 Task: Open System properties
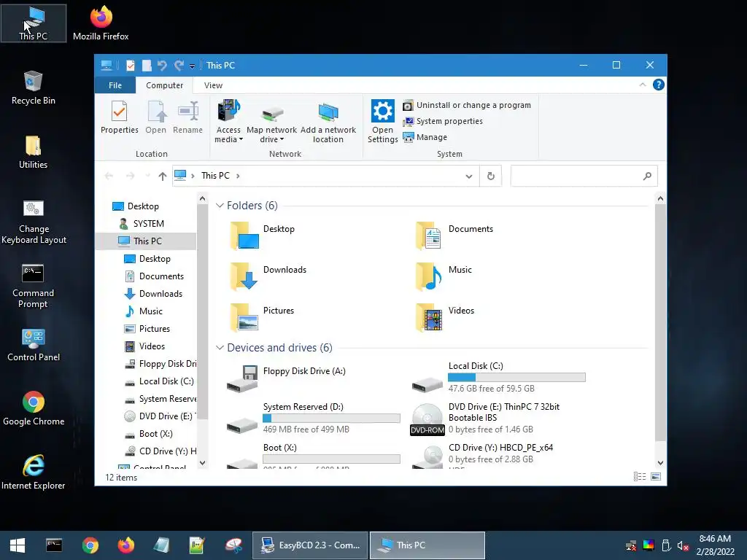click(x=443, y=122)
